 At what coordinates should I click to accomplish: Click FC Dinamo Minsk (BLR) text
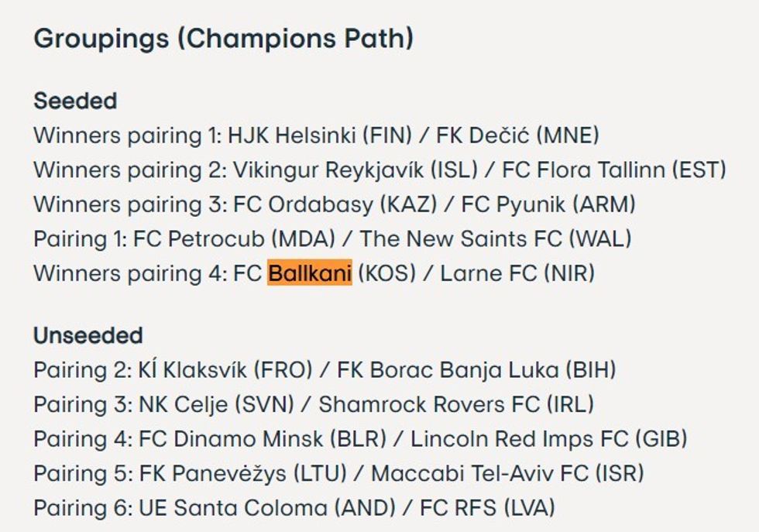(263, 439)
